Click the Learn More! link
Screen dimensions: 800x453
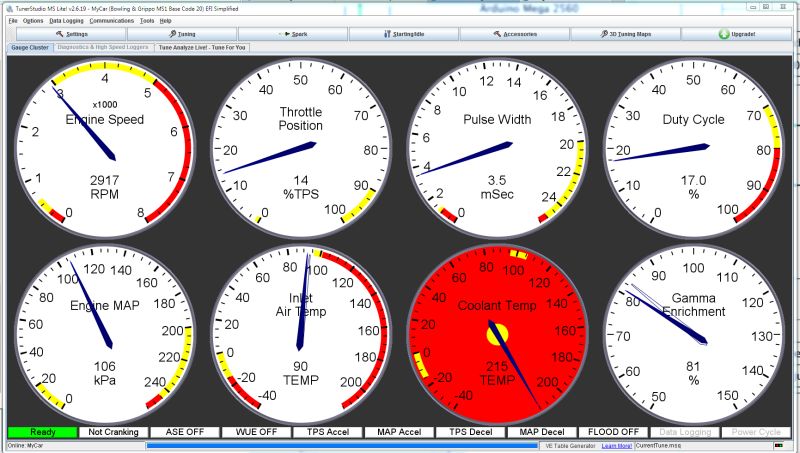[616, 446]
